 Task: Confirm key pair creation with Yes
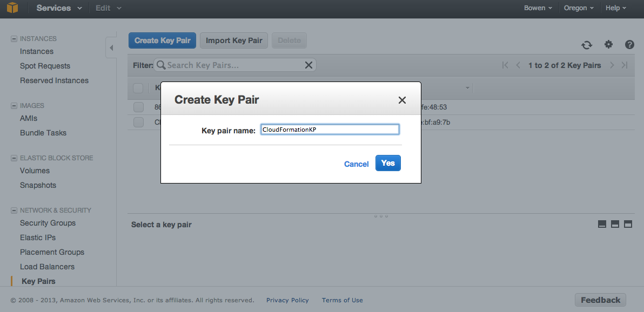click(x=388, y=163)
